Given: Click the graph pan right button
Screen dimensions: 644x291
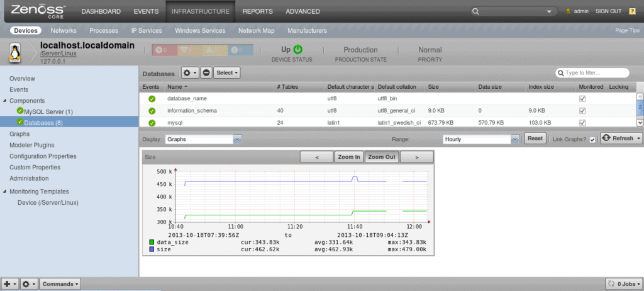Looking at the screenshot, I should click(x=417, y=157).
